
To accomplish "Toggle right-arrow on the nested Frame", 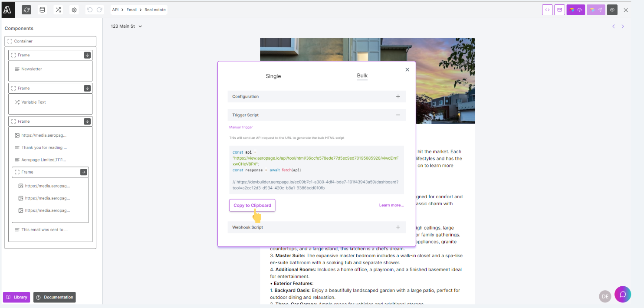I will pos(84,172).
